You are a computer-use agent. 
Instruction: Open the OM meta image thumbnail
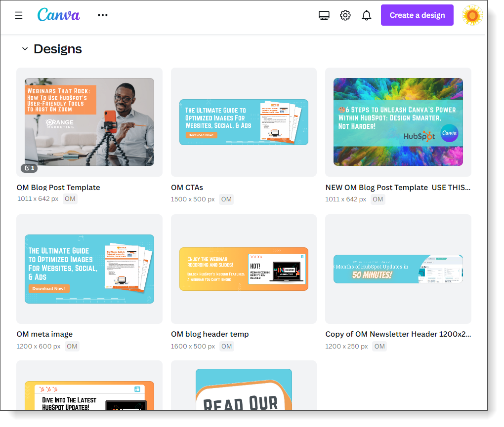click(89, 269)
